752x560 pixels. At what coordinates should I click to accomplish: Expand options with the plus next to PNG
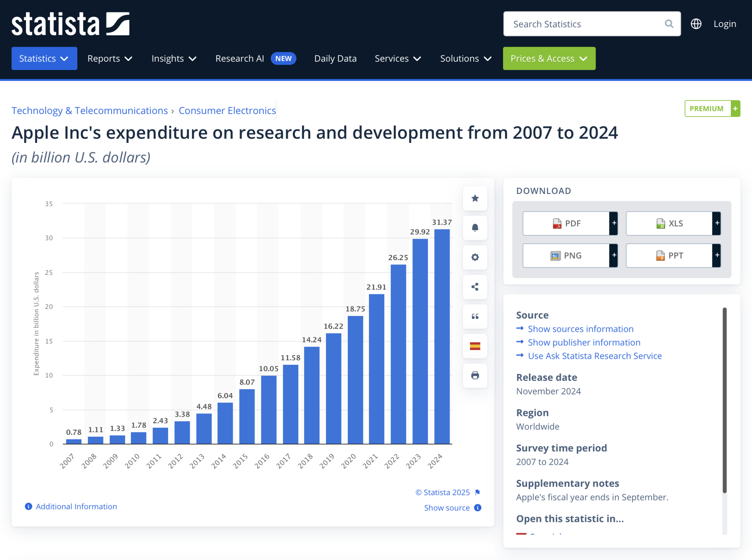tap(614, 255)
